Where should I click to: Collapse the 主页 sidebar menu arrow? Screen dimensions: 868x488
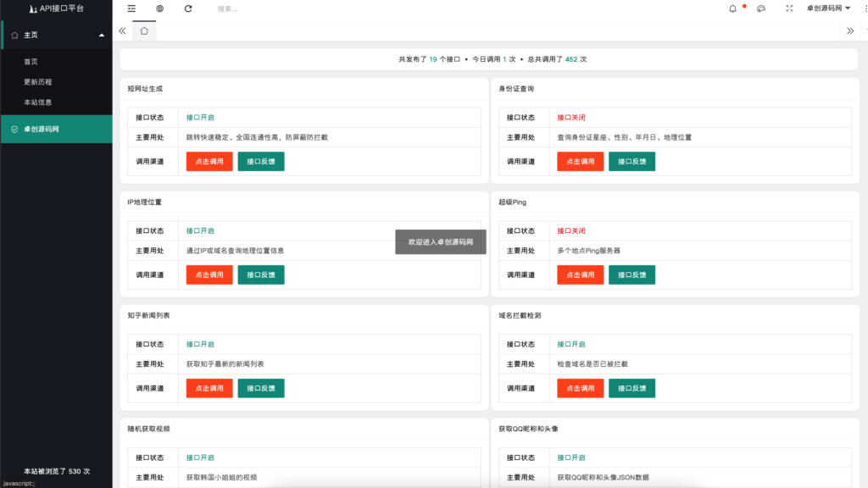pyautogui.click(x=102, y=35)
